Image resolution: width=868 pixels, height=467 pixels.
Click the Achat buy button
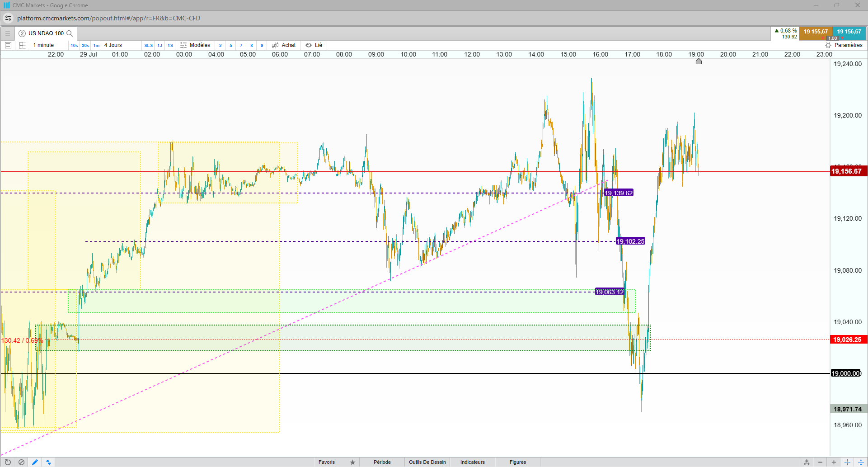284,45
